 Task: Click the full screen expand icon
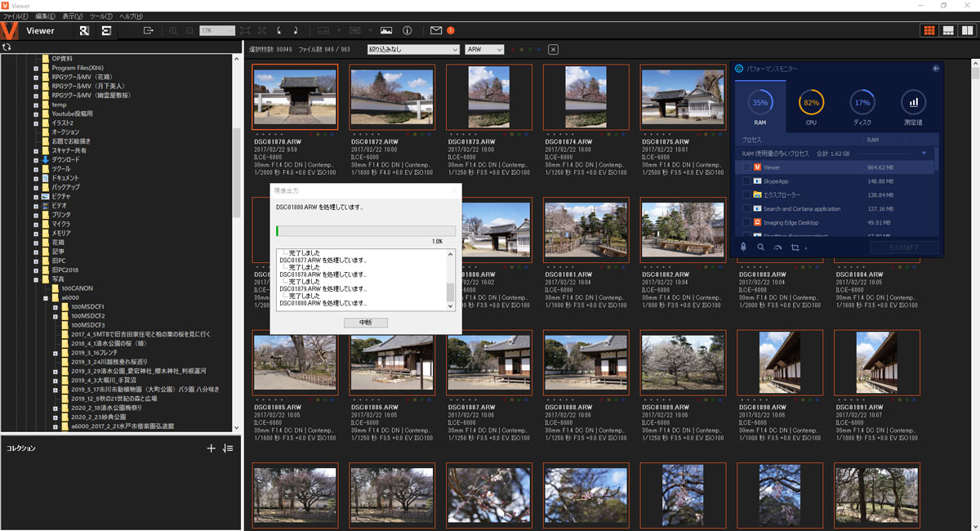(261, 31)
